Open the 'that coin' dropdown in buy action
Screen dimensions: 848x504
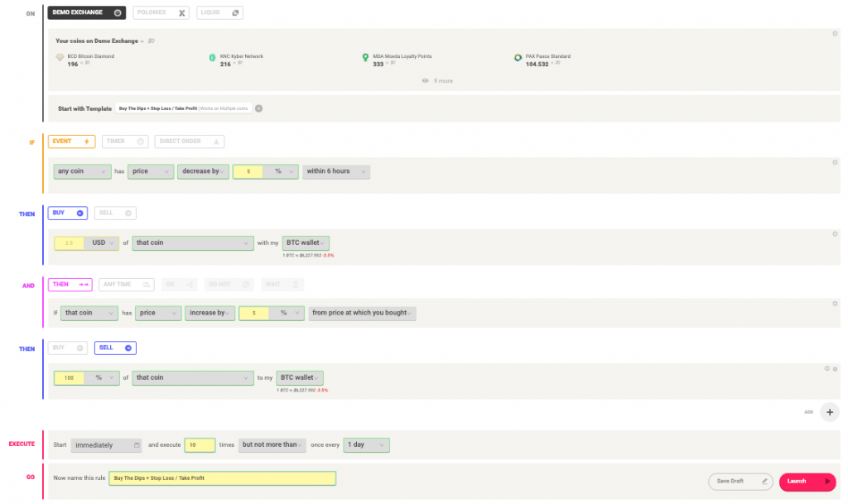192,243
